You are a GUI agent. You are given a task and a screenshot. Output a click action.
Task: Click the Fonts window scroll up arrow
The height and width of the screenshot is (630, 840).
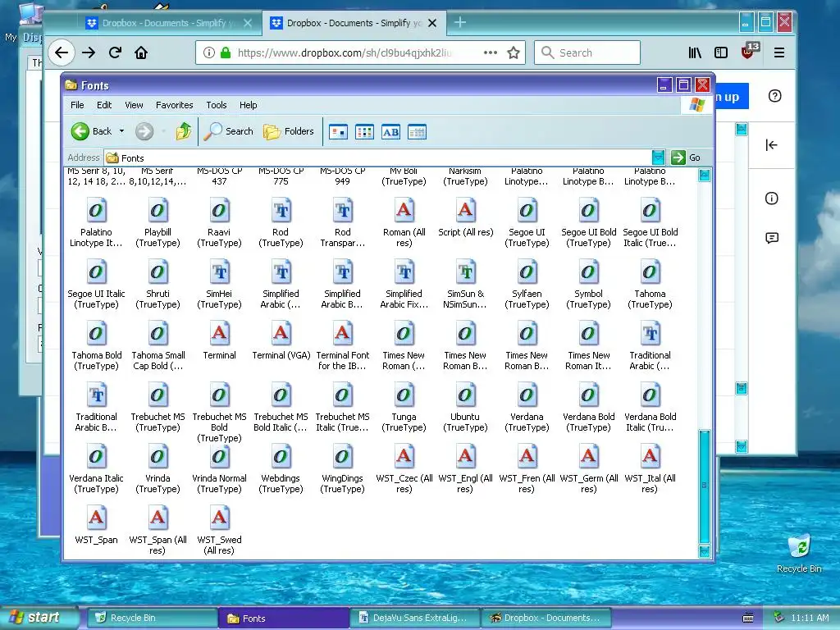[705, 176]
